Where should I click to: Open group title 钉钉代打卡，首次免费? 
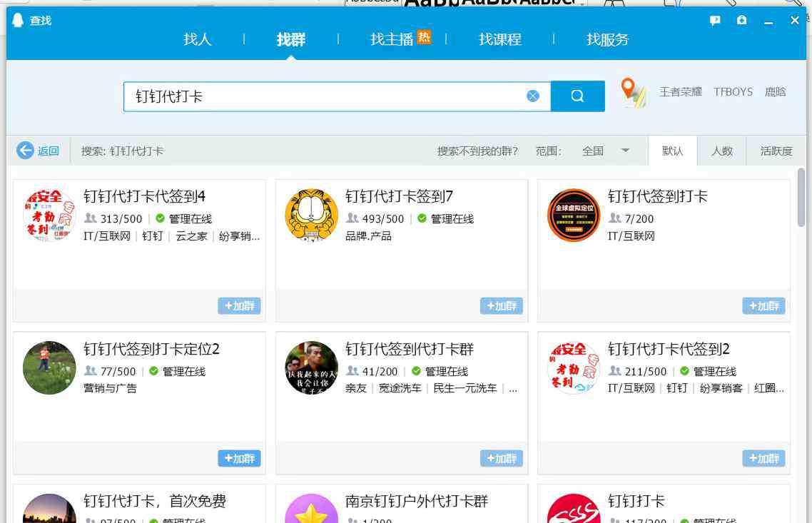155,502
